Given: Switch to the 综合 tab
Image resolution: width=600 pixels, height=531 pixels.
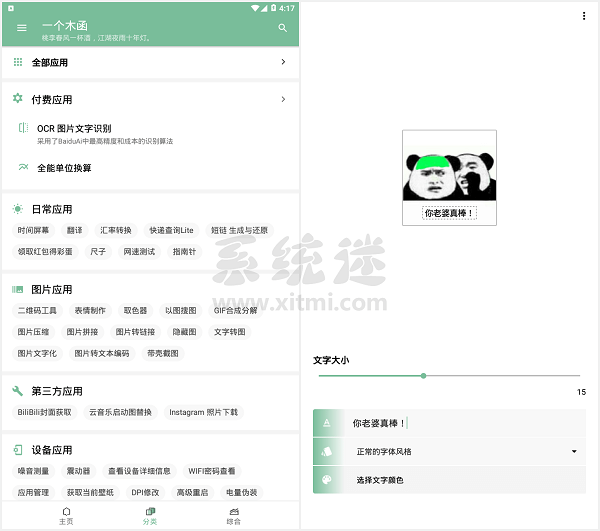Looking at the screenshot, I should (233, 516).
